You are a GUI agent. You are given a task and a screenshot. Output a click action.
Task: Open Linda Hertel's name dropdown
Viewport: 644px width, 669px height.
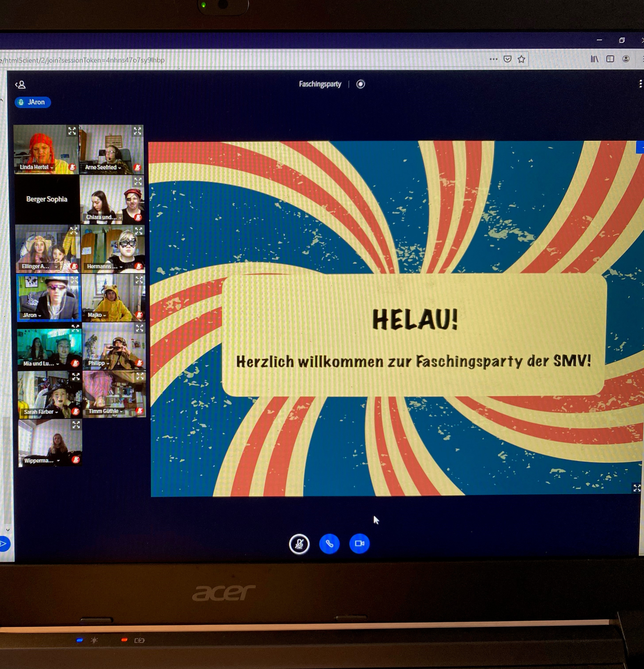click(36, 167)
